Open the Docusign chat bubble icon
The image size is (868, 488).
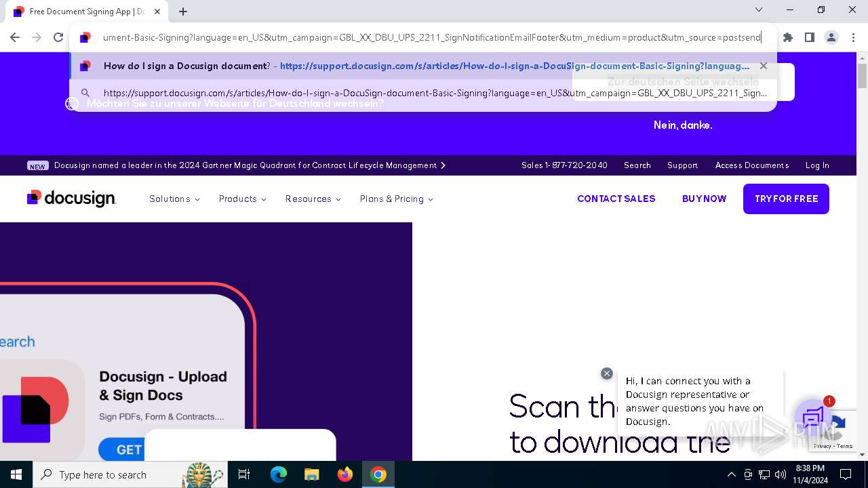pos(812,418)
